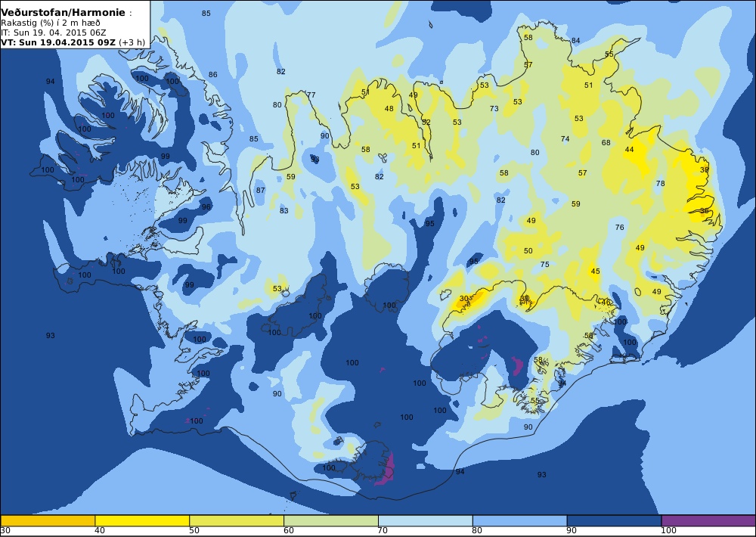
Task: Click the Veðurstofan/Harmonie title text
Action: pos(64,13)
